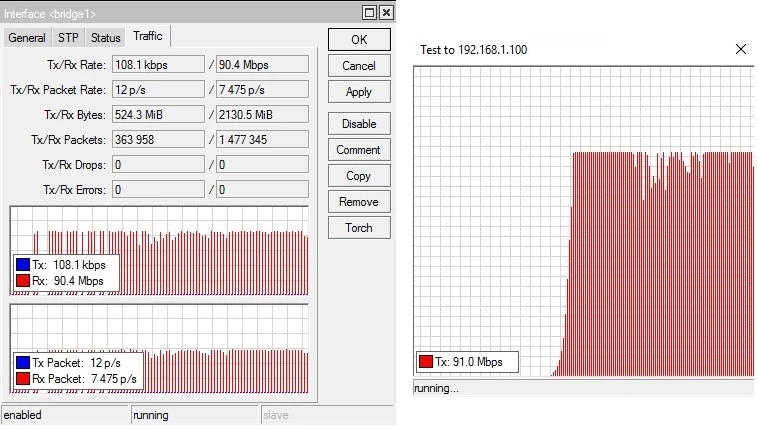
Task: Click the blue Tx color swatch
Action: pos(23,266)
